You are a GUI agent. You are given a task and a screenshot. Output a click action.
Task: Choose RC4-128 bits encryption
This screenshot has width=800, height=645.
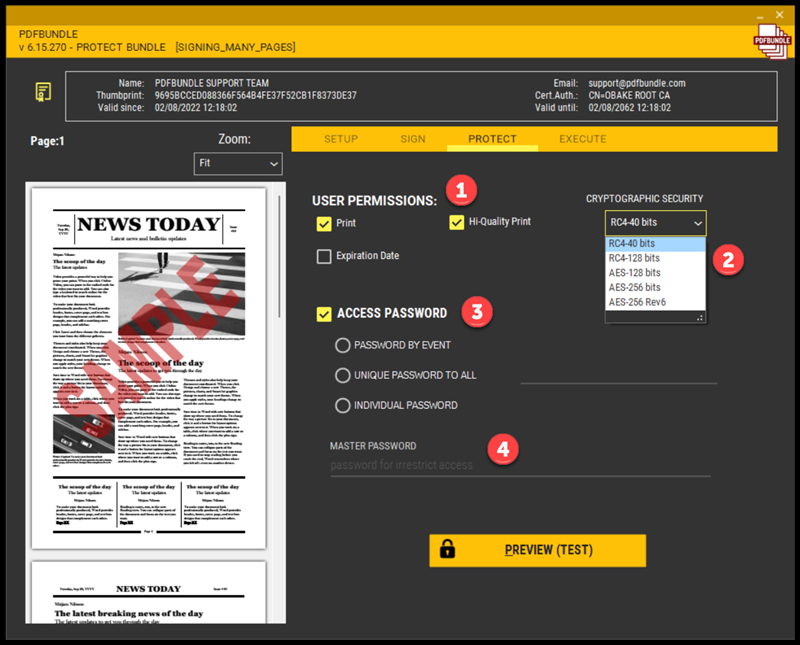(656, 258)
